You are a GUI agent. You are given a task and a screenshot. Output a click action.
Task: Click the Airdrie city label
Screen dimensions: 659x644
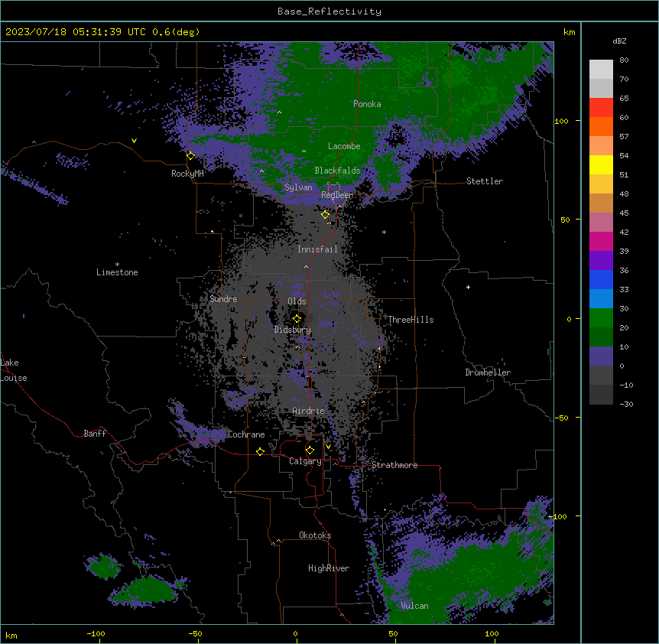tap(309, 411)
